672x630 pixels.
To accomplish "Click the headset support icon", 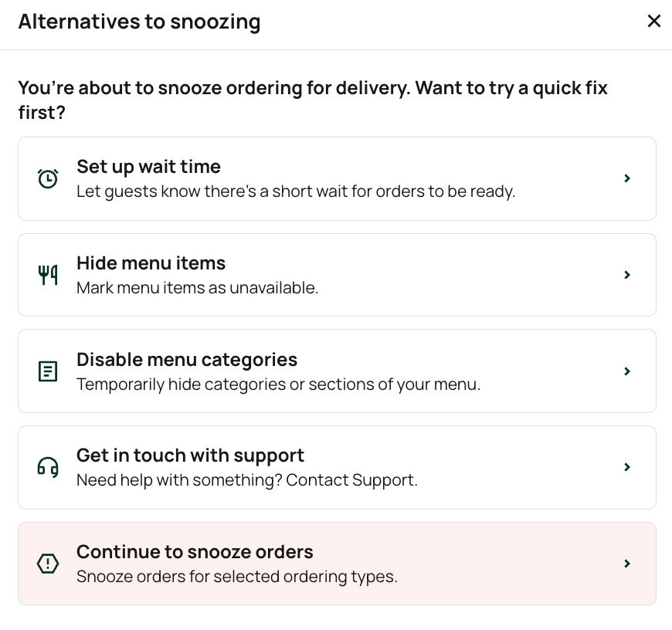I will pyautogui.click(x=48, y=467).
